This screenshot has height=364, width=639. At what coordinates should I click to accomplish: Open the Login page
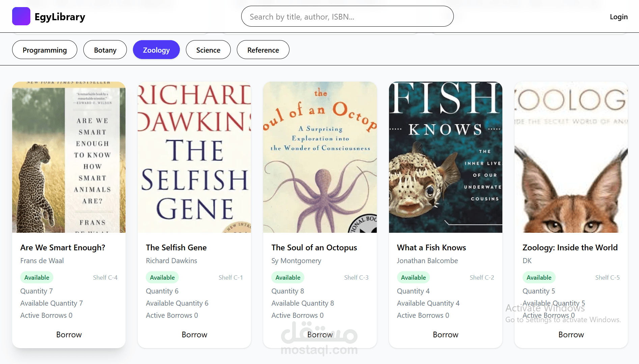[618, 17]
